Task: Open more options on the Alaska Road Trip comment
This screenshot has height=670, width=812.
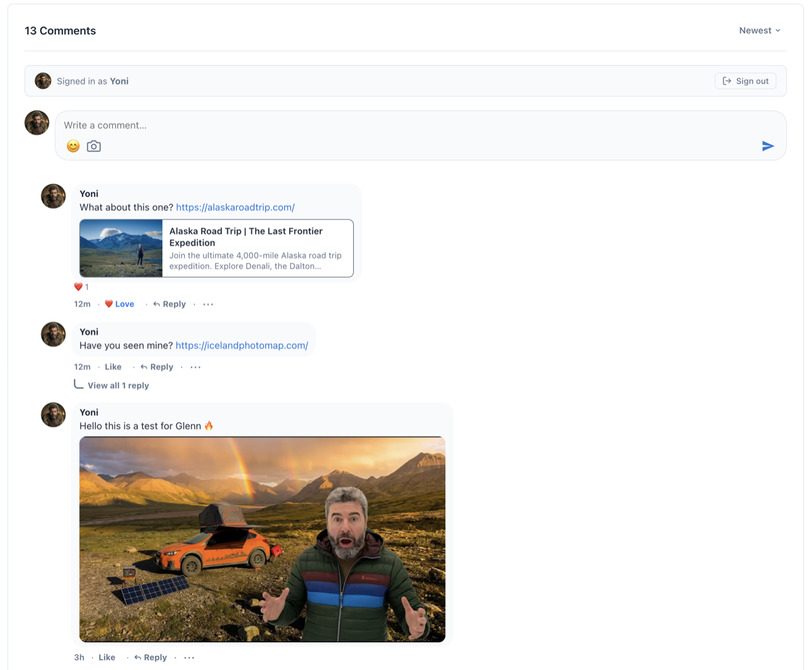Action: [208, 304]
